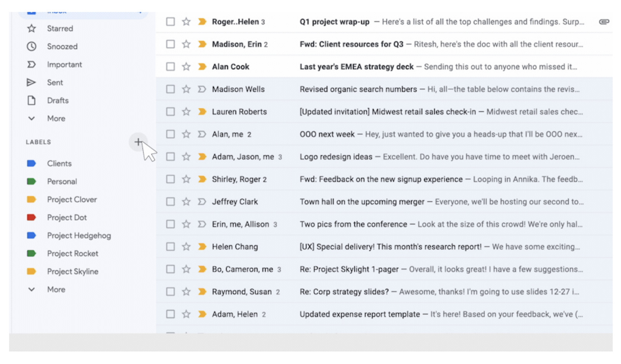The width and height of the screenshot is (621, 364).
Task: Open Helen Chang's research report email
Action: (388, 246)
